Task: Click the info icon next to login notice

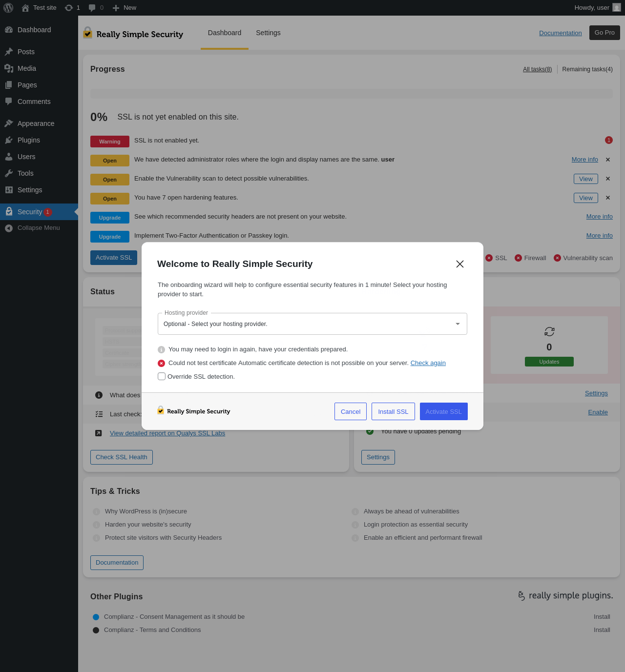Action: click(162, 349)
